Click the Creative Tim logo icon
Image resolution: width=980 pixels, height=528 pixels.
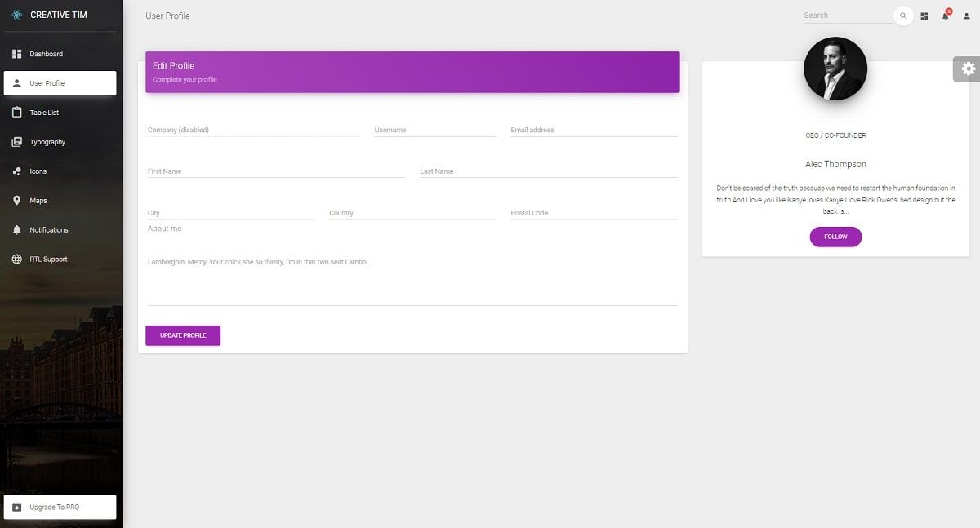coord(16,14)
